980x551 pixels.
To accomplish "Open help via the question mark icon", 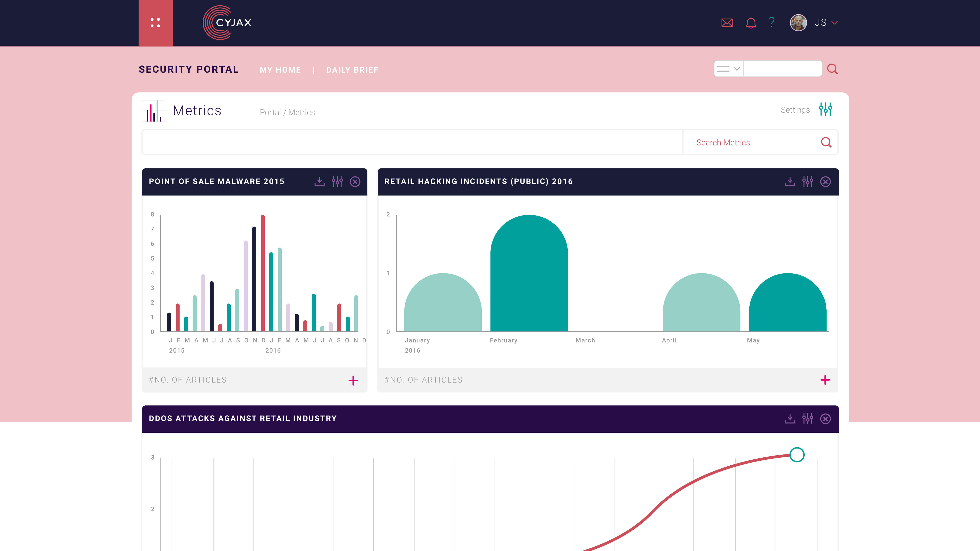I will pos(771,22).
